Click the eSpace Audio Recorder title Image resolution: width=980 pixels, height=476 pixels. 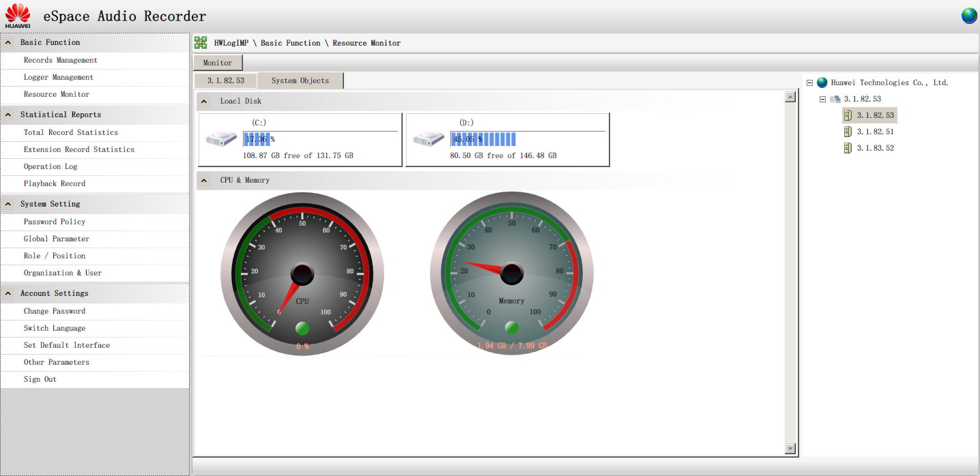(x=124, y=16)
